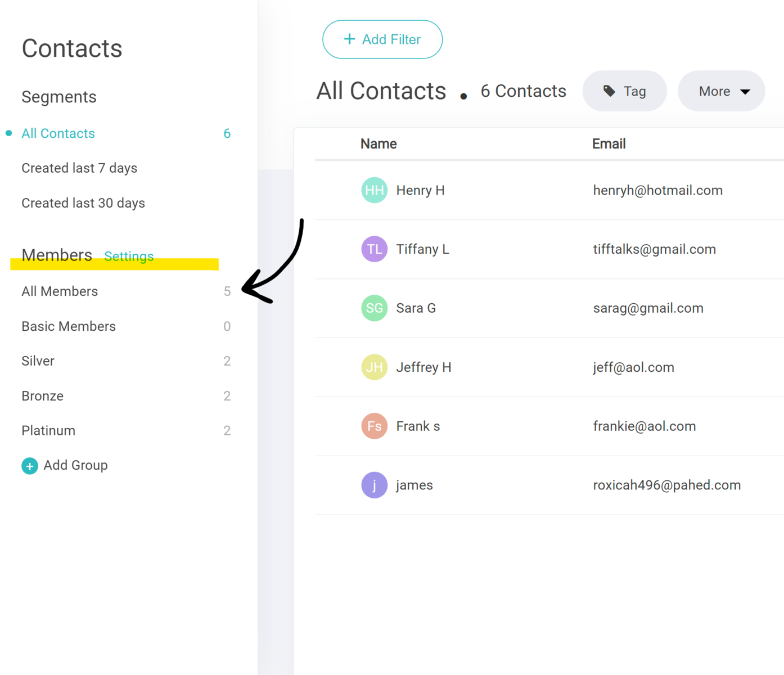Click the plus icon next to Add Group
This screenshot has height=675, width=784.
point(29,466)
